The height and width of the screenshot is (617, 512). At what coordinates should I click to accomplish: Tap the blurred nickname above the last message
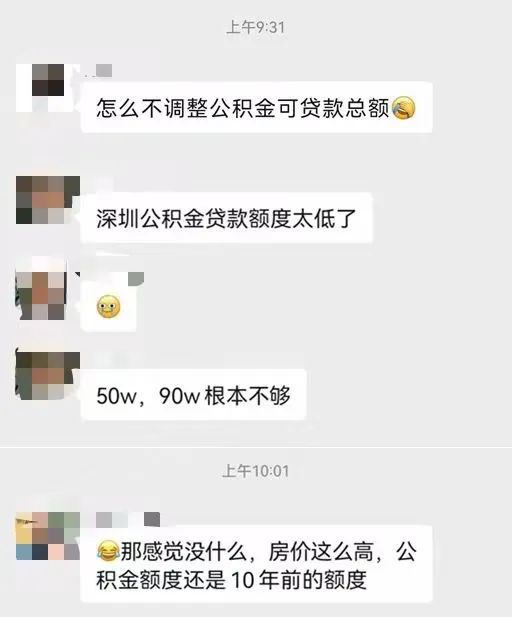pos(128,519)
